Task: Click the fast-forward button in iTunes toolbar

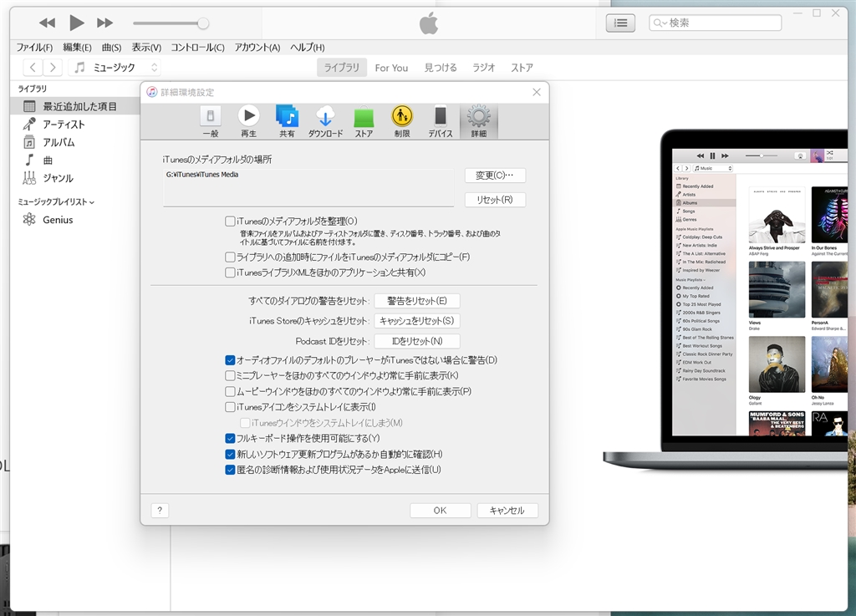Action: tap(104, 23)
